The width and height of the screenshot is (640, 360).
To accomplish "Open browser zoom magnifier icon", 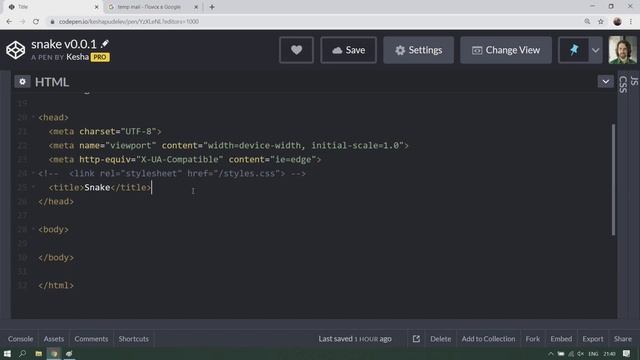I will [x=587, y=21].
